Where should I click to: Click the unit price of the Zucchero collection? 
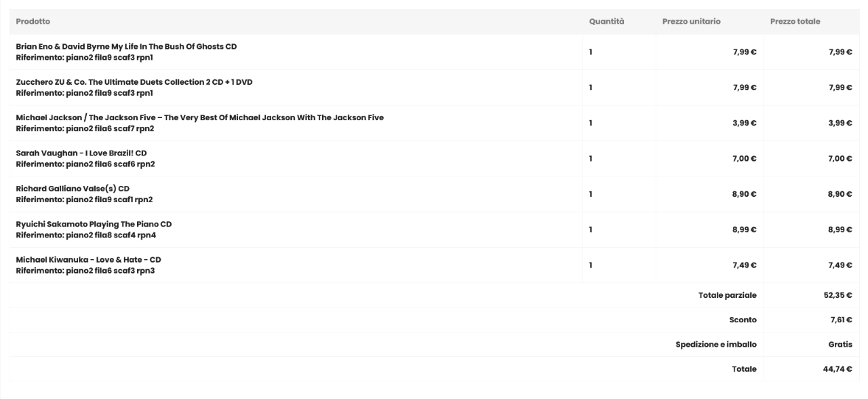745,88
